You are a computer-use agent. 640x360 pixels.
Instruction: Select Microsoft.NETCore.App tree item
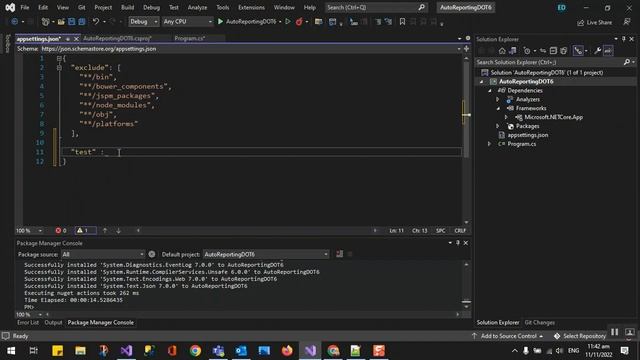[x=553, y=117]
